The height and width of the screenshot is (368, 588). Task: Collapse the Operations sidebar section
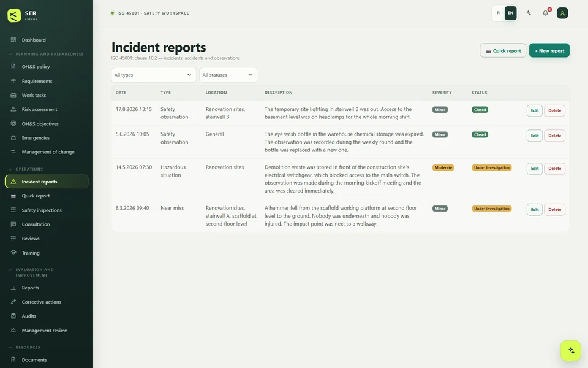[x=26, y=169]
